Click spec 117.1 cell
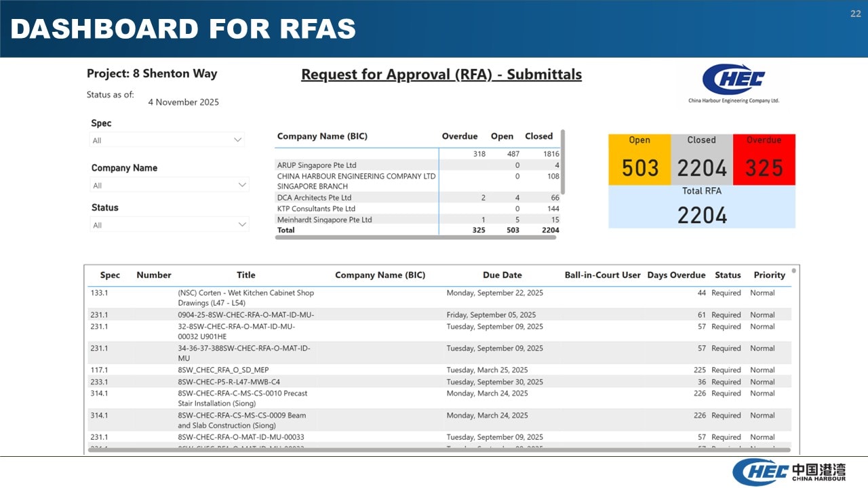This screenshot has width=868, height=488. coord(99,370)
